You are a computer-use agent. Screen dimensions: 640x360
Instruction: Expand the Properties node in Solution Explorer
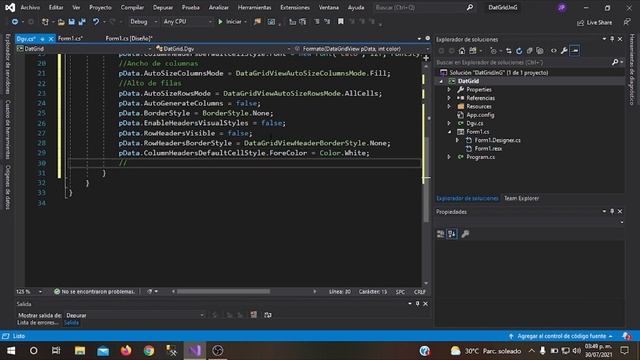click(449, 89)
